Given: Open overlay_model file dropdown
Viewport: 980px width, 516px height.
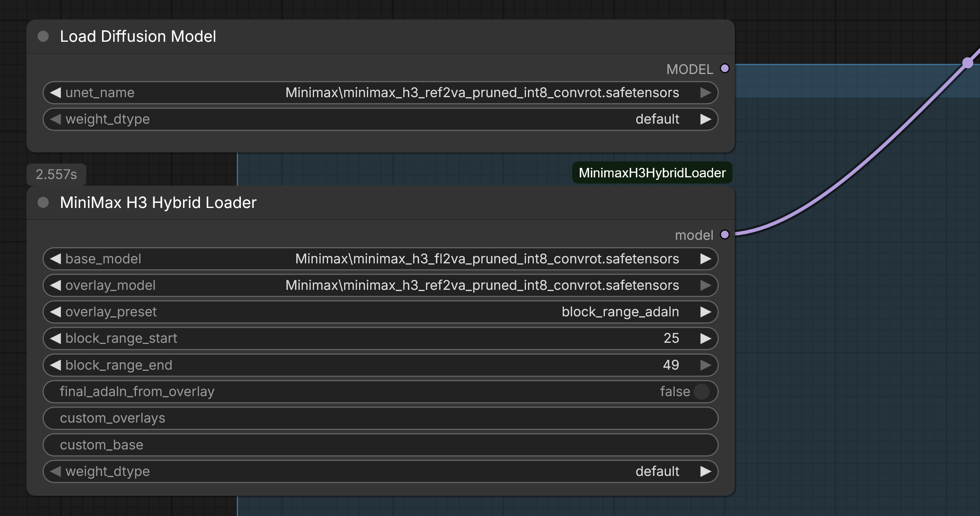Looking at the screenshot, I should (x=381, y=285).
